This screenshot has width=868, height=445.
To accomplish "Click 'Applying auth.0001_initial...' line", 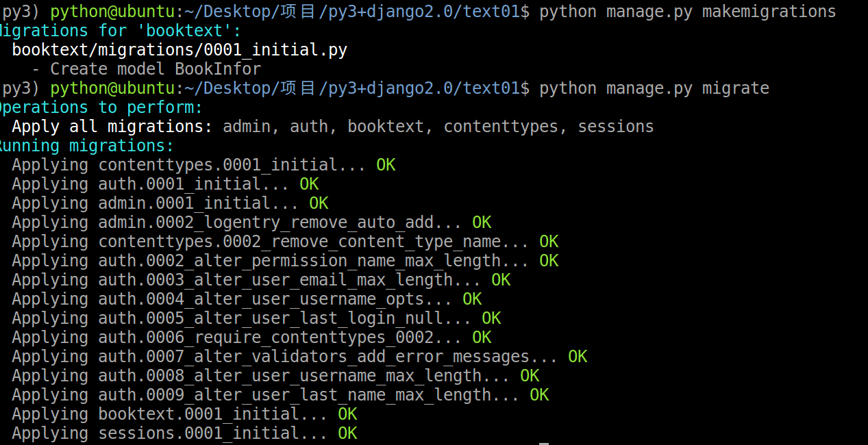I will (x=151, y=184).
